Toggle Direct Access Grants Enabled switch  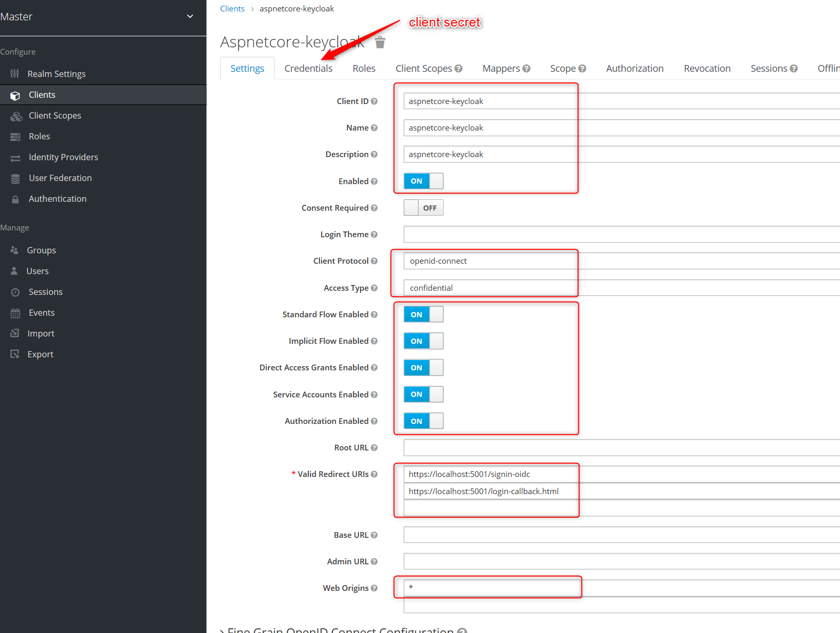(x=423, y=368)
